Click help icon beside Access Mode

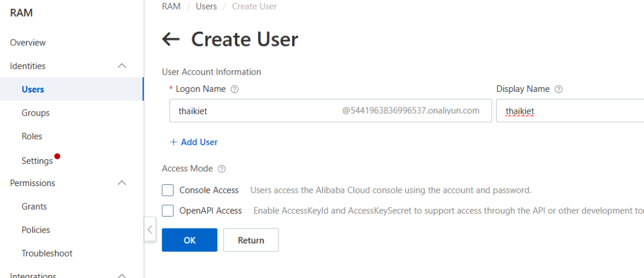(222, 169)
